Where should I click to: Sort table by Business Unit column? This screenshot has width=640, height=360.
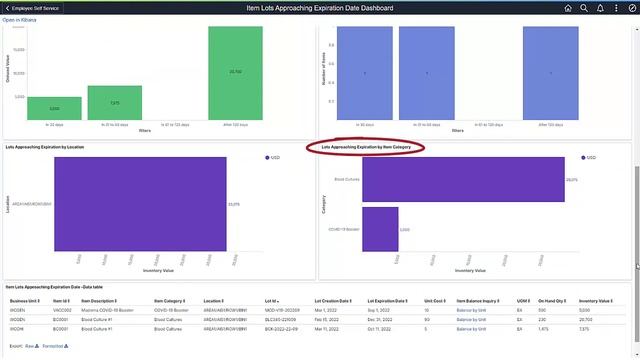[24, 301]
